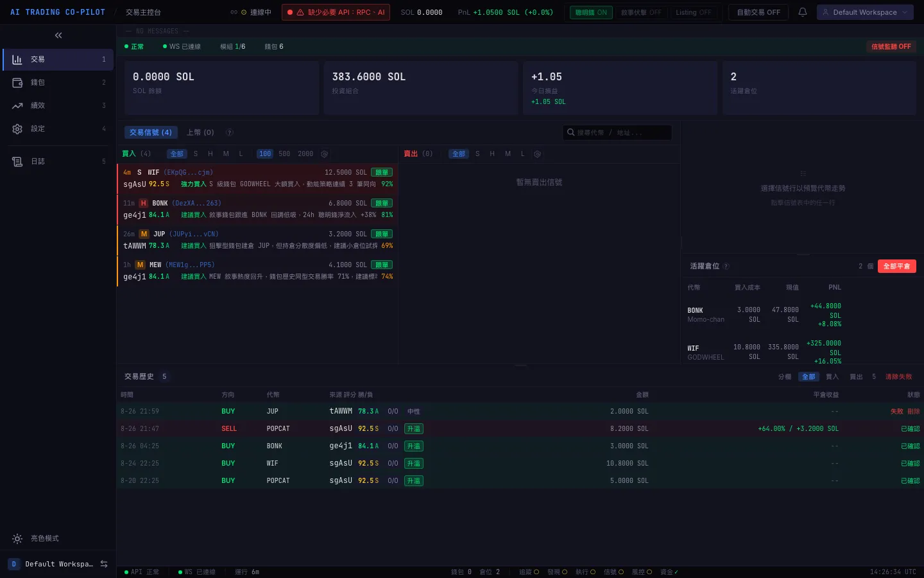
Task: Open notifications bell icon
Action: [x=803, y=12]
